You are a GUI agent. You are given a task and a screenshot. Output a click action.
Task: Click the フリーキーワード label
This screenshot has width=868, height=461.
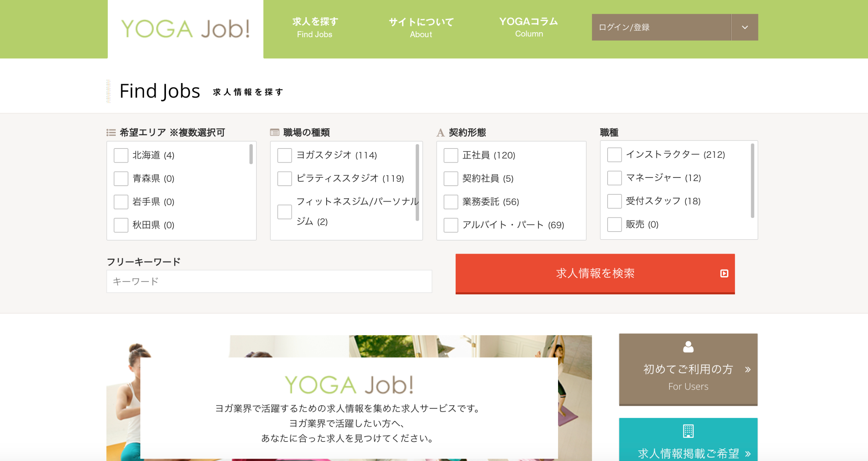[x=144, y=262]
